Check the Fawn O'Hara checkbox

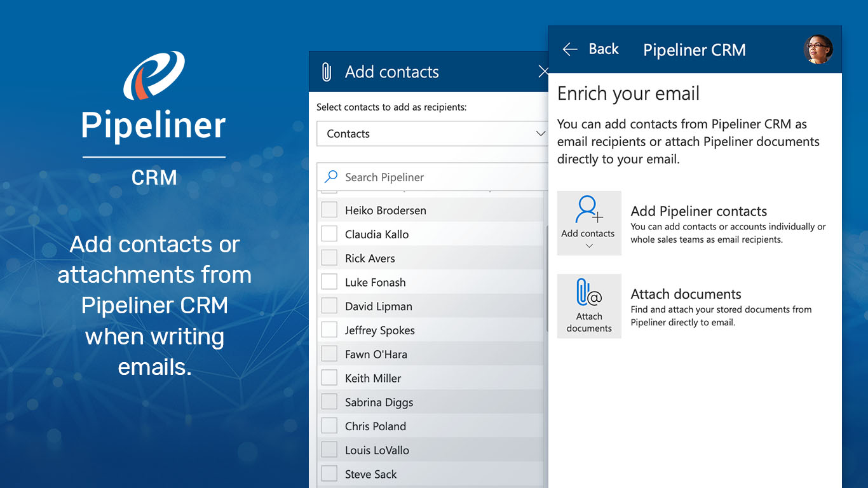click(329, 354)
